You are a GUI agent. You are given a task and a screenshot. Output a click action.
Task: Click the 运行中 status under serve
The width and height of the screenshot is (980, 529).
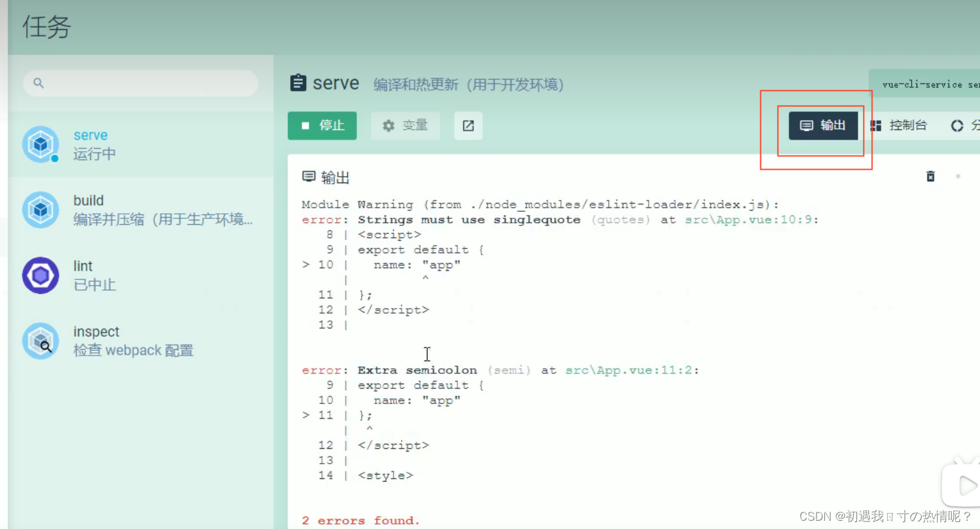pos(94,154)
